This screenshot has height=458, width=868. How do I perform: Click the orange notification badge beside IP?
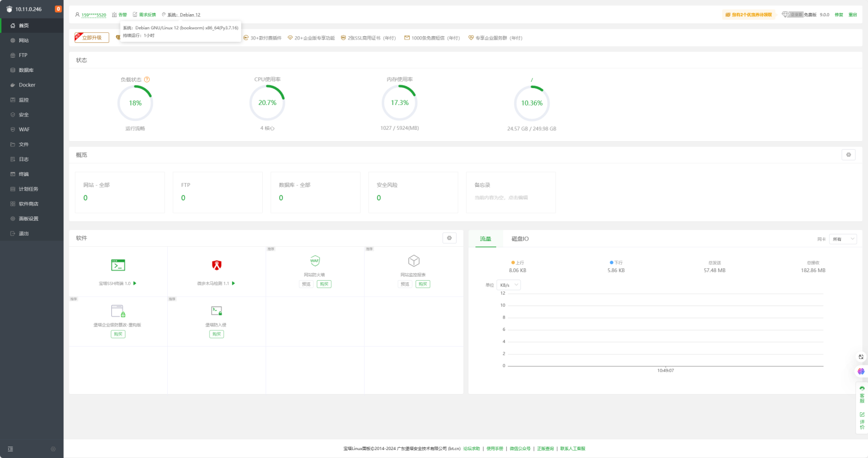tap(58, 9)
